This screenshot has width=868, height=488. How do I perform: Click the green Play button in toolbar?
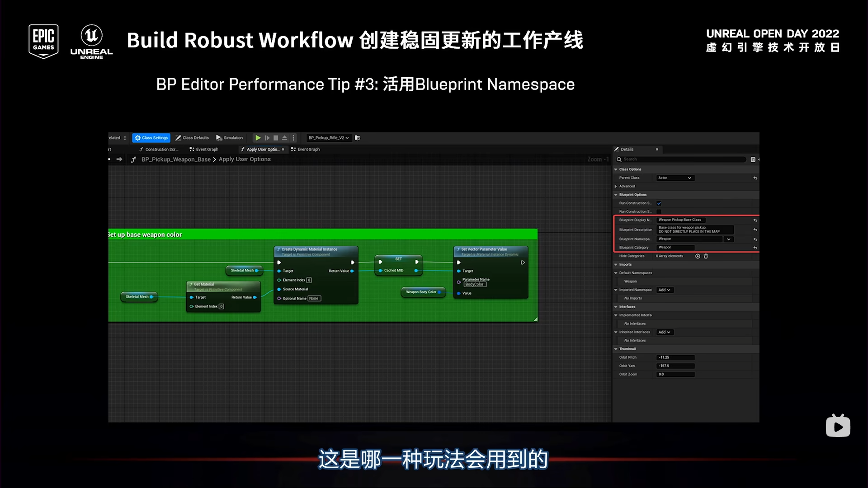tap(258, 138)
